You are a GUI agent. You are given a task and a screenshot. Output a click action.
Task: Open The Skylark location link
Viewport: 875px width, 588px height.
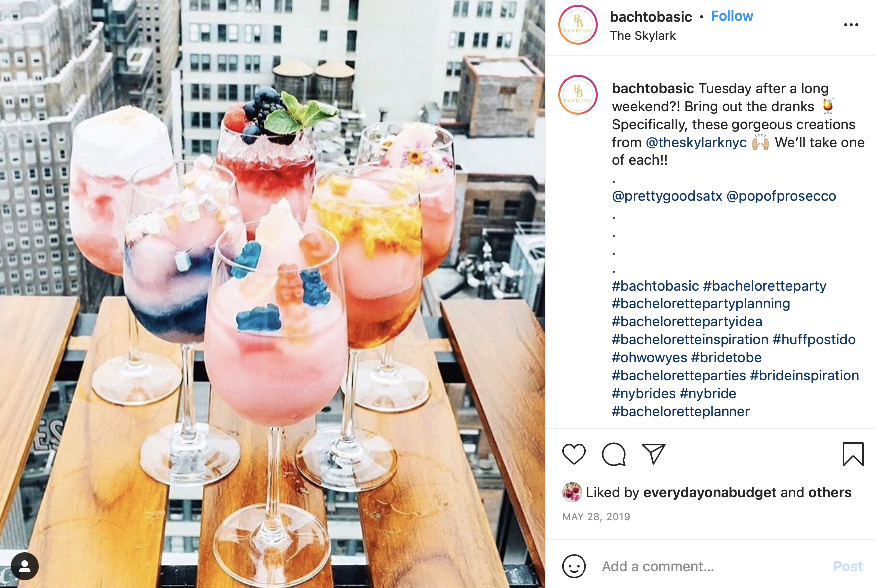point(643,36)
